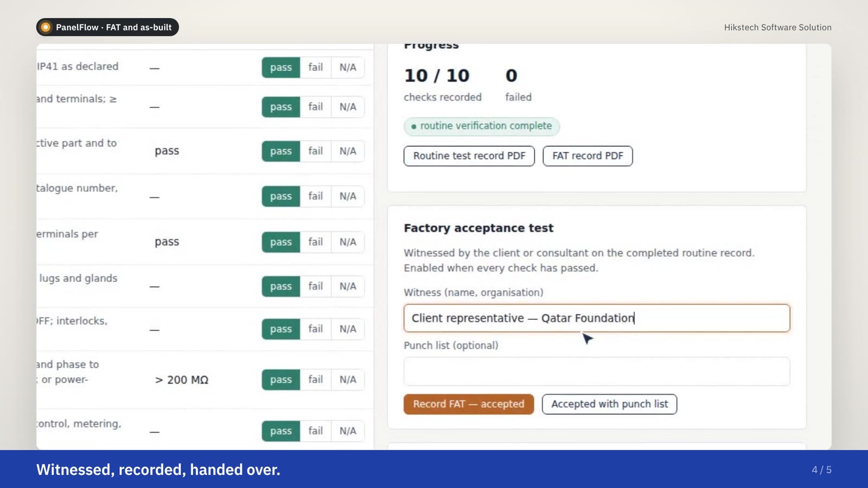Select pass for IP41 as declared row
The image size is (868, 488).
pyautogui.click(x=281, y=67)
